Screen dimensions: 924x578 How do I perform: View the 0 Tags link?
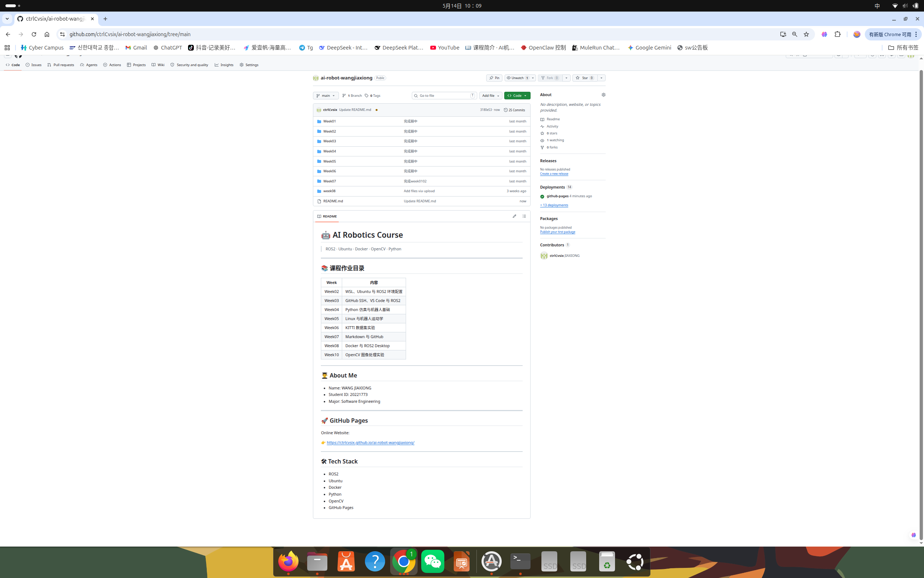[x=372, y=96]
